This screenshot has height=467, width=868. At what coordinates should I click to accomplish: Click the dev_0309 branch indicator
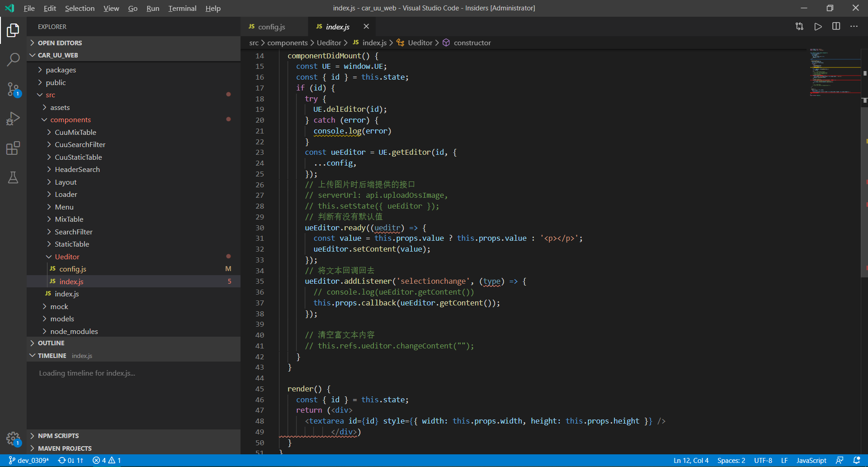click(x=29, y=460)
